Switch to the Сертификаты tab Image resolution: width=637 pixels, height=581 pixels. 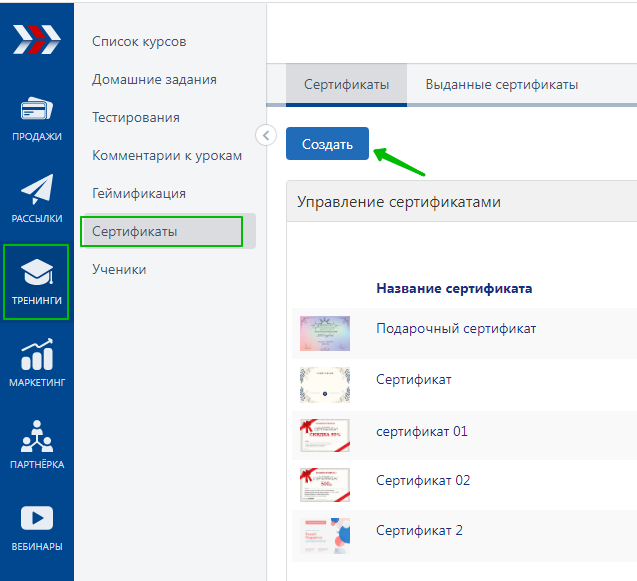(x=346, y=85)
